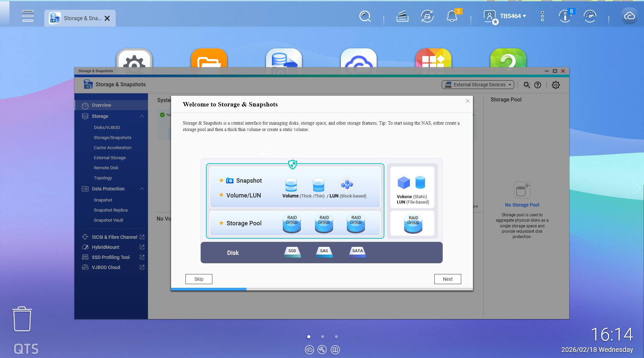Close the Welcome to Storage & Snapshots dialog

click(x=468, y=101)
